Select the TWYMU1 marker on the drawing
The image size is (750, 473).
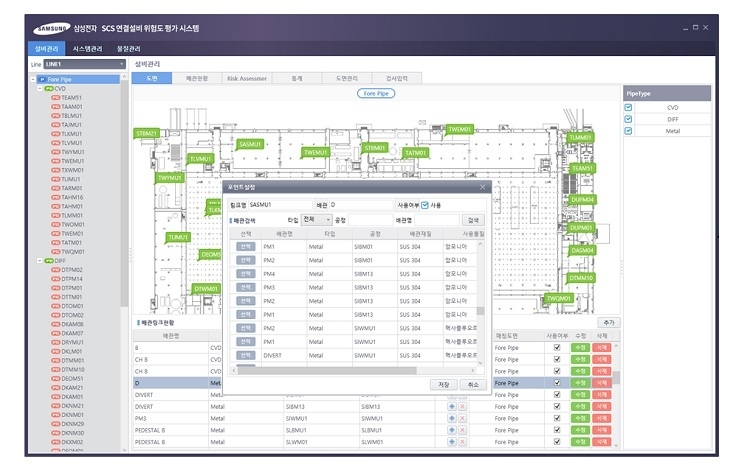[169, 177]
